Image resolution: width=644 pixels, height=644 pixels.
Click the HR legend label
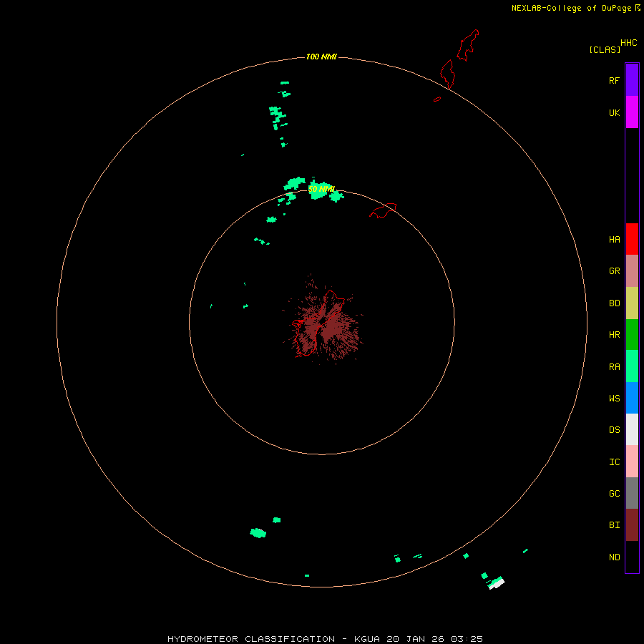click(614, 335)
